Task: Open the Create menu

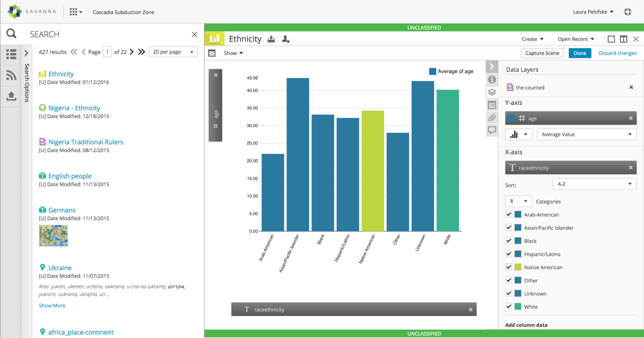Action: pyautogui.click(x=533, y=39)
